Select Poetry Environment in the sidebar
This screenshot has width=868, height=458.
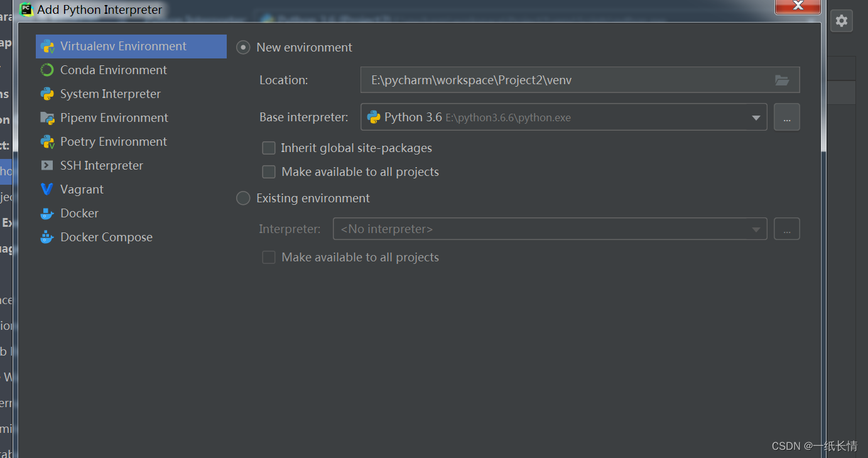click(131, 142)
